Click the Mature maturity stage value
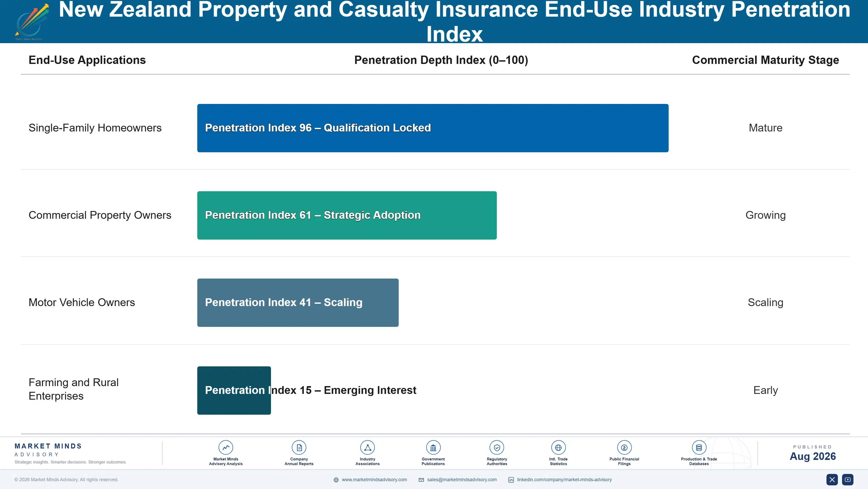The image size is (868, 489). [x=765, y=128]
